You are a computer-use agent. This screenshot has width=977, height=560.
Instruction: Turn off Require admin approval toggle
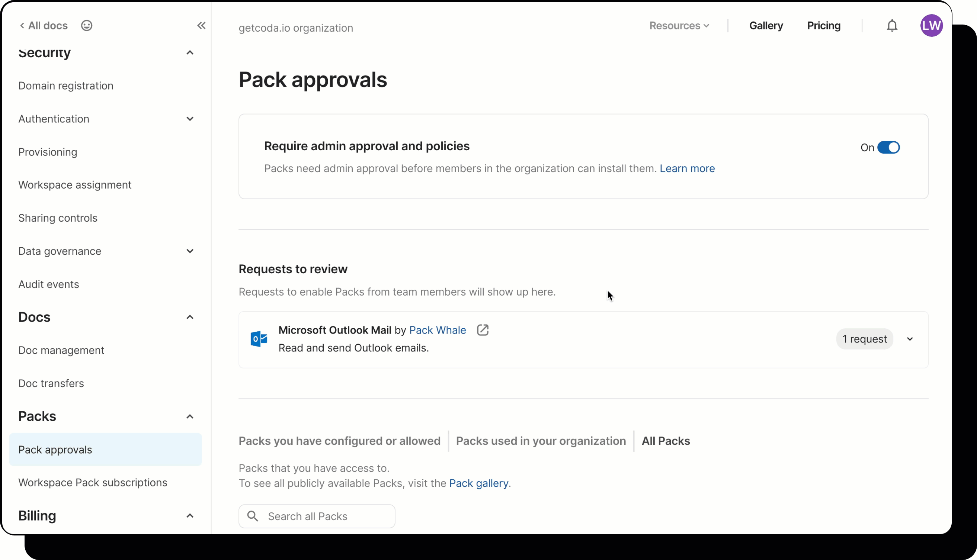tap(888, 147)
